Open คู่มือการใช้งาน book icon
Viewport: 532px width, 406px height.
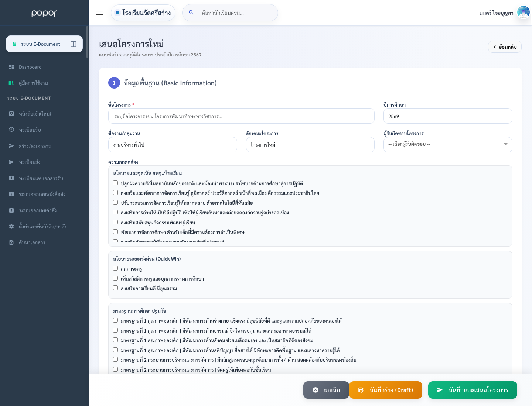click(x=11, y=83)
